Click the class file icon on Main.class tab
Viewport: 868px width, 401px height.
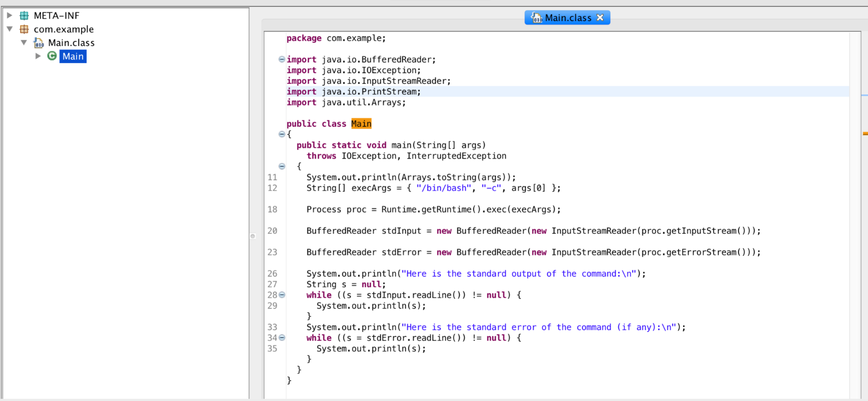click(x=536, y=18)
